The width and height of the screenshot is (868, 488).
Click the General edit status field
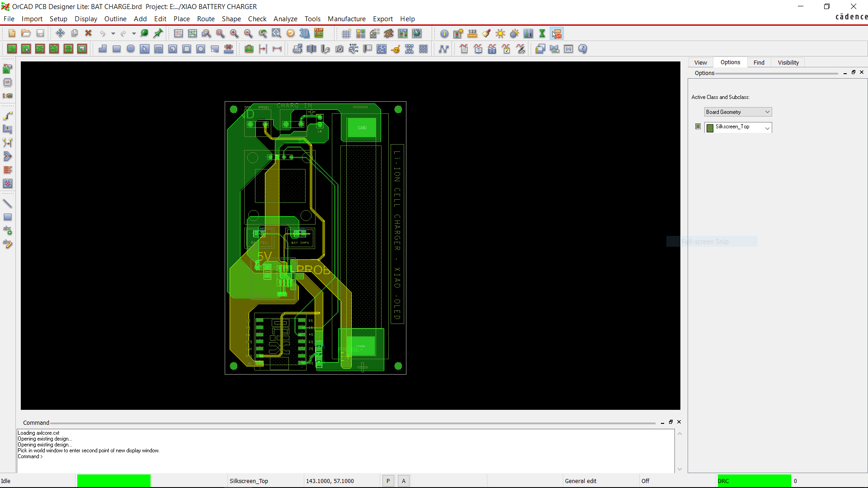pyautogui.click(x=601, y=481)
